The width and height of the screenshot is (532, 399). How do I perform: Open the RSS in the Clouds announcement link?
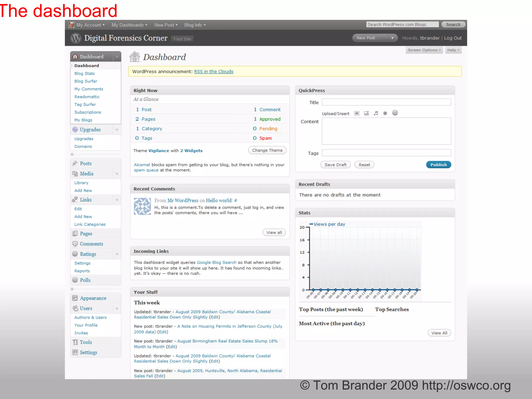pyautogui.click(x=214, y=71)
